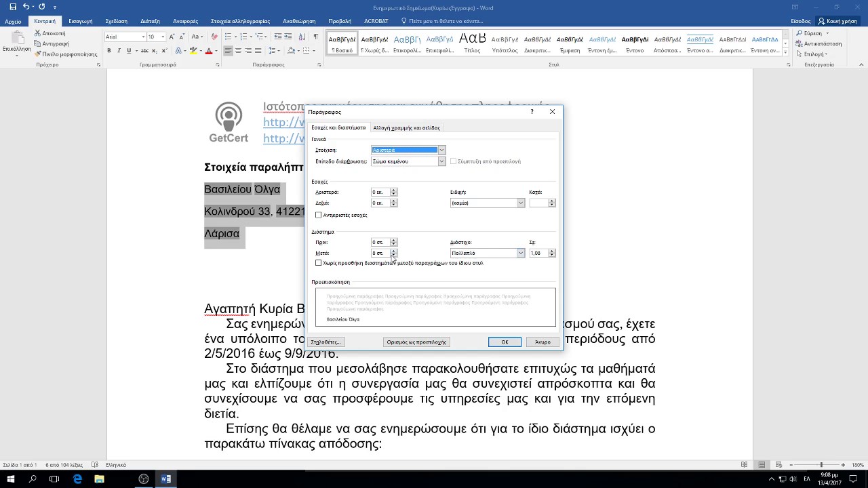Align text to the right
Screen dimensions: 868x488
pos(248,51)
